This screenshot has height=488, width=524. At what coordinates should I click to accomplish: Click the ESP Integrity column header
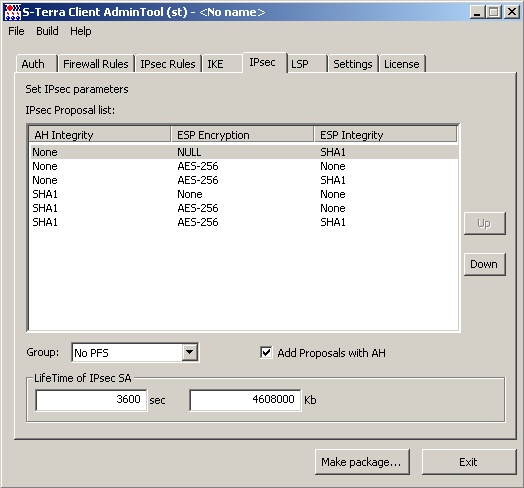coord(386,135)
